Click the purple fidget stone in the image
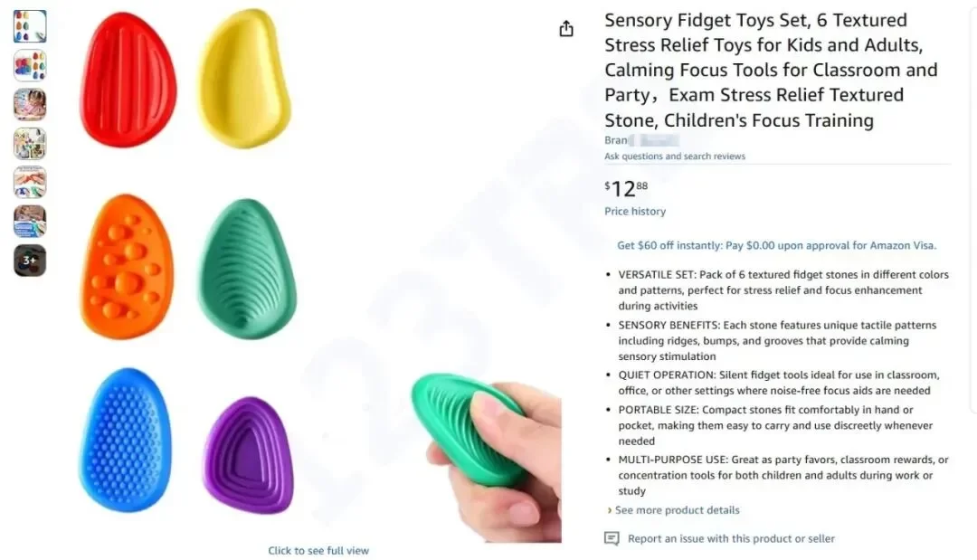Viewport: 977px width, 560px height. pos(248,454)
